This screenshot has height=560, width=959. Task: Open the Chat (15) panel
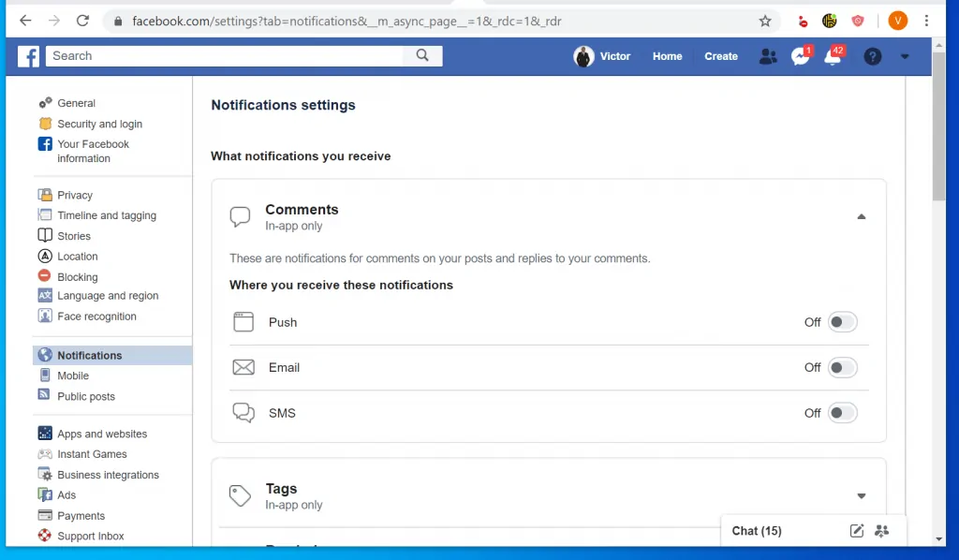[x=756, y=530]
